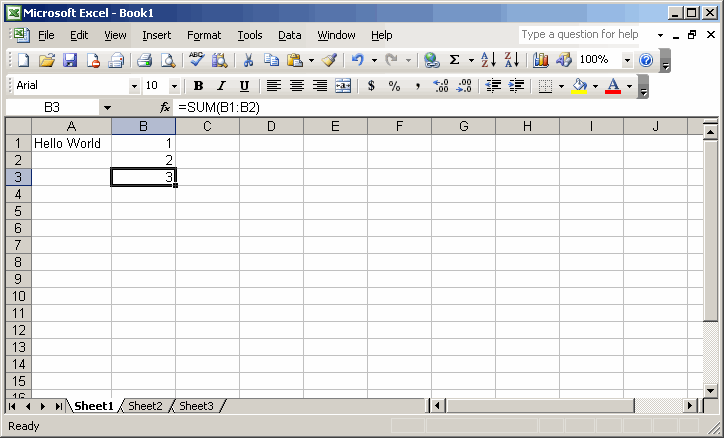Toggle Bold formatting

[199, 86]
